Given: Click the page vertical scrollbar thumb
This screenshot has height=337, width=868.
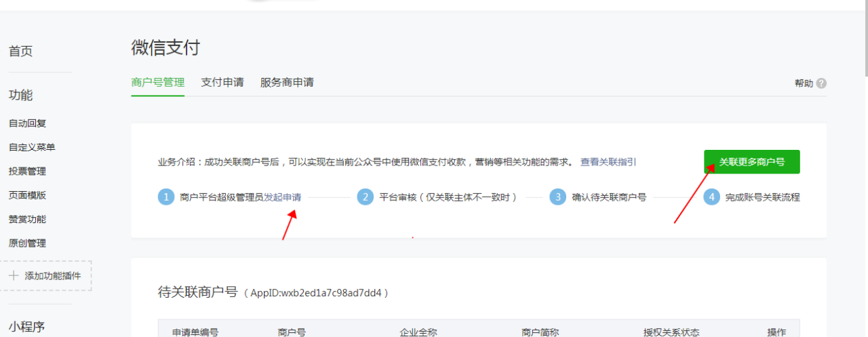Looking at the screenshot, I should pos(865,37).
